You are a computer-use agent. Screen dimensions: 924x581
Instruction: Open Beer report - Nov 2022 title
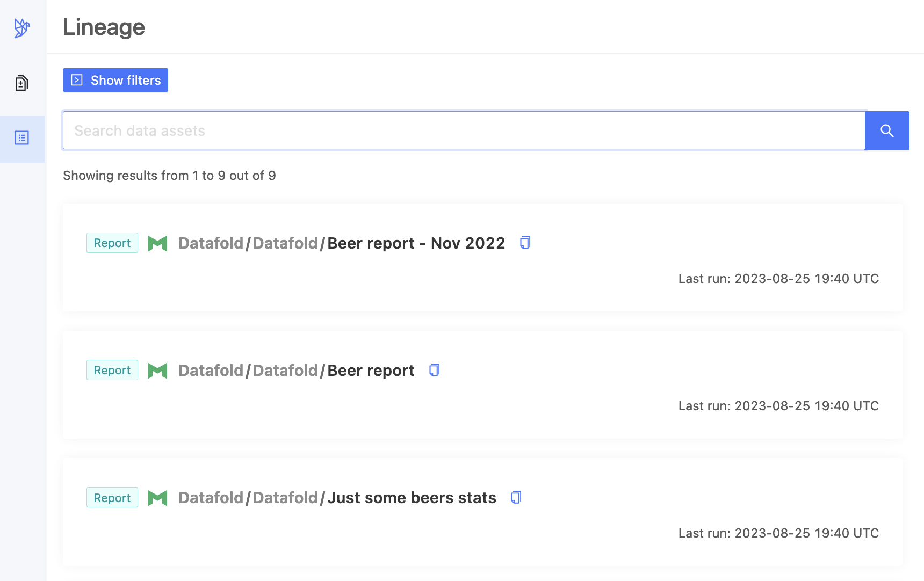pos(416,243)
